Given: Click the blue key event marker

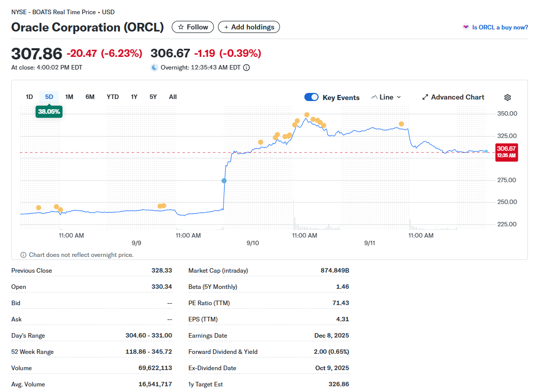Looking at the screenshot, I should tap(224, 181).
